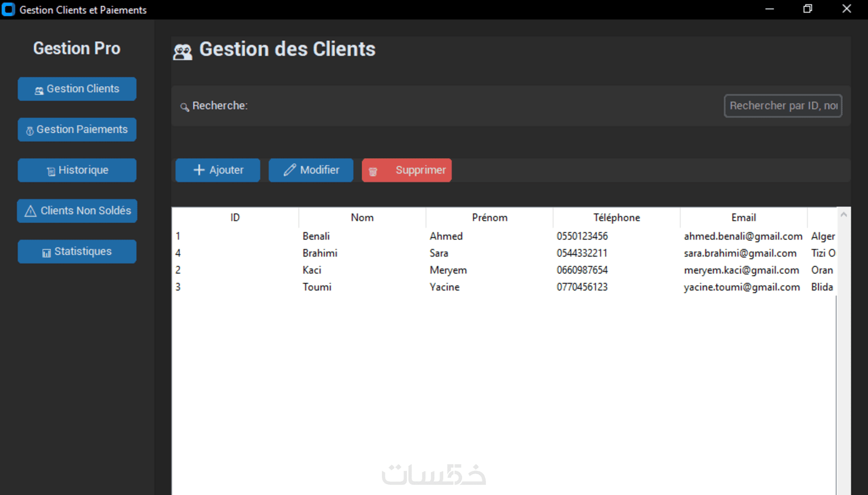Screen dimensions: 868x495
Task: Sort table by Prénom column header
Action: click(x=490, y=217)
